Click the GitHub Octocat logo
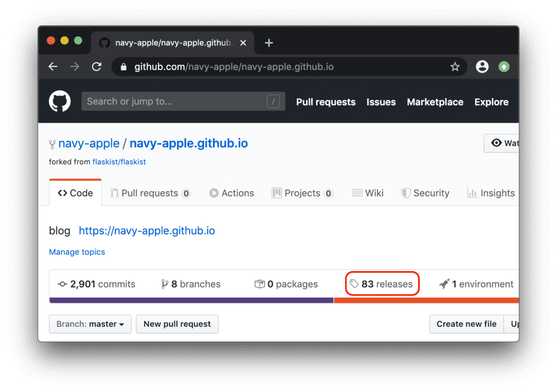557x392 pixels. [x=59, y=101]
